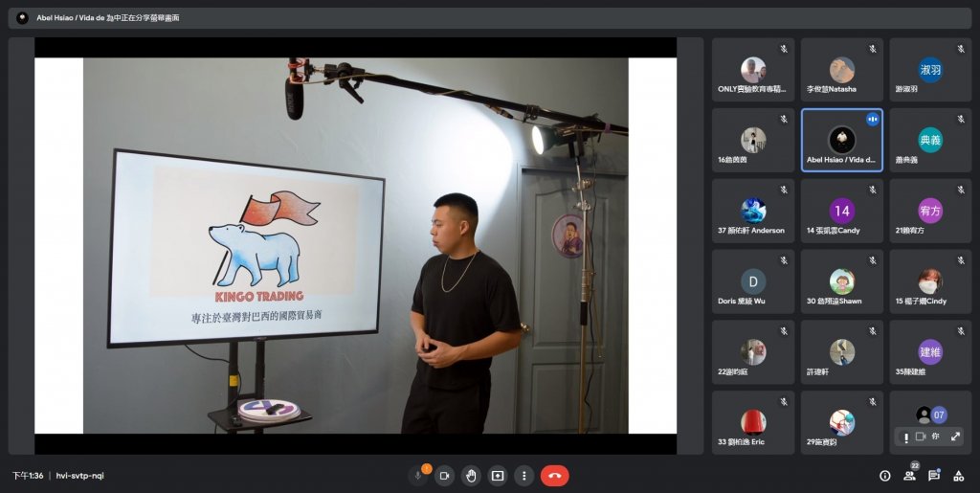Click the camera icon in self tile
The image size is (980, 493).
[920, 437]
